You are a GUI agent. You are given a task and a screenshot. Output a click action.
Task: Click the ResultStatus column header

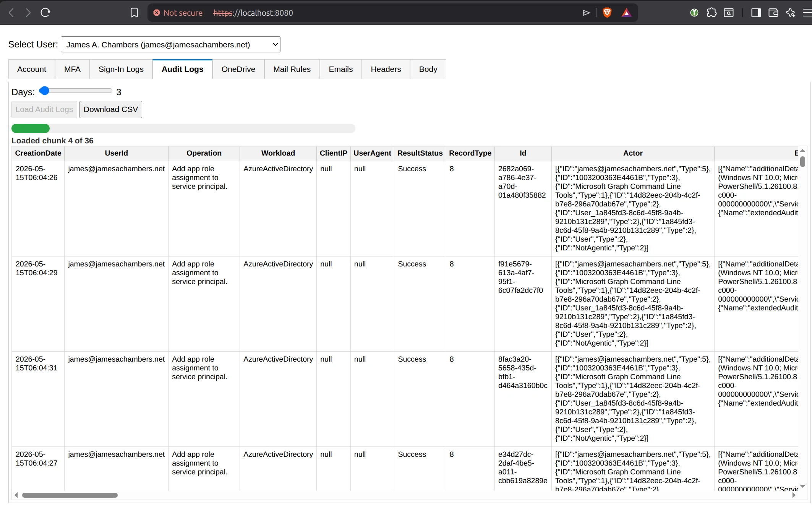coord(420,153)
